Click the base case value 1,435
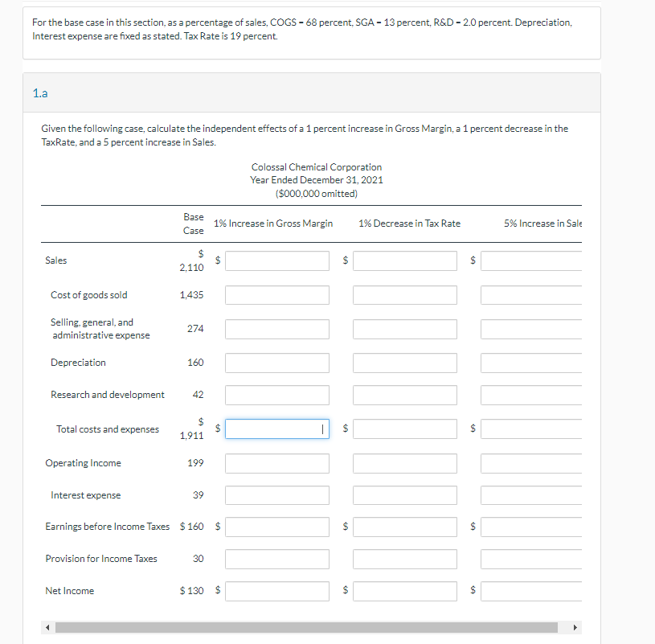This screenshot has height=644, width=655. coord(191,295)
